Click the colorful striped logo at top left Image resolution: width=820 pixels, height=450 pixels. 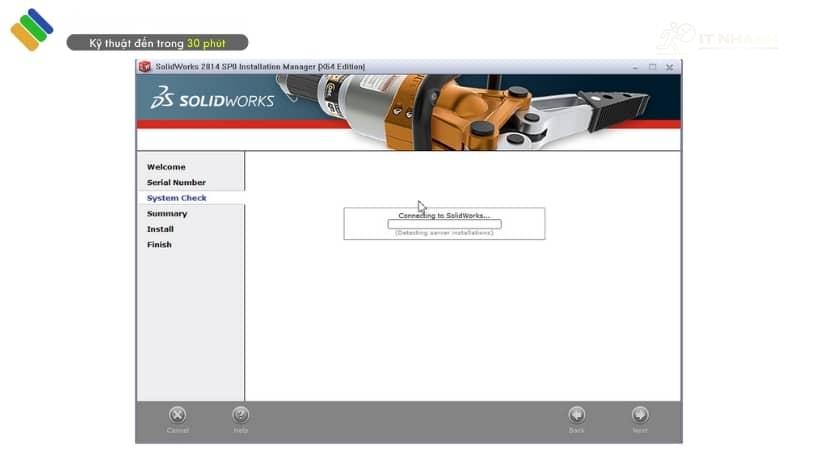pyautogui.click(x=32, y=29)
